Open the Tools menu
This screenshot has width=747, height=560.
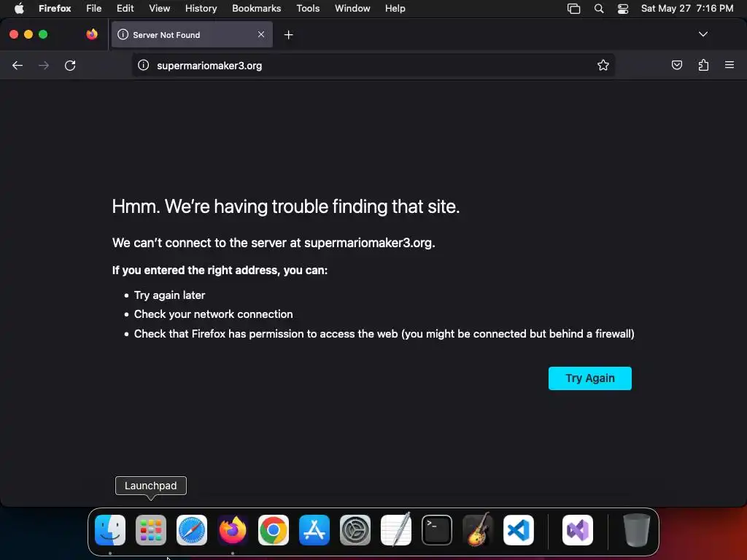click(x=308, y=9)
